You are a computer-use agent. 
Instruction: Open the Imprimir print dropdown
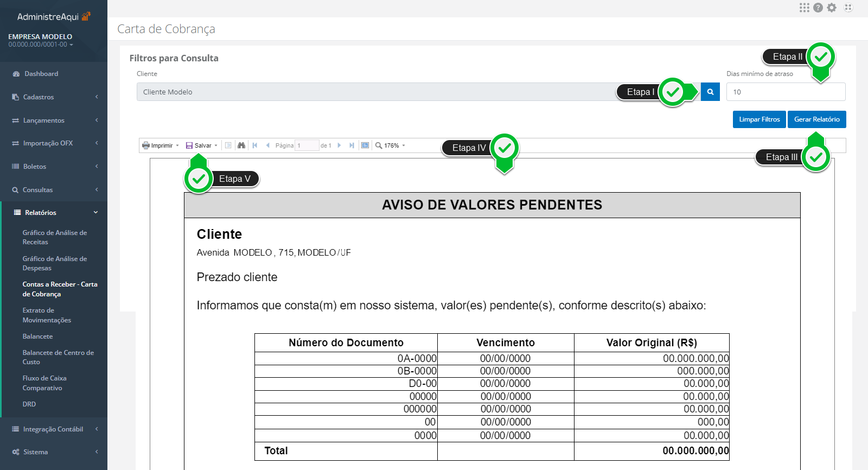point(161,145)
